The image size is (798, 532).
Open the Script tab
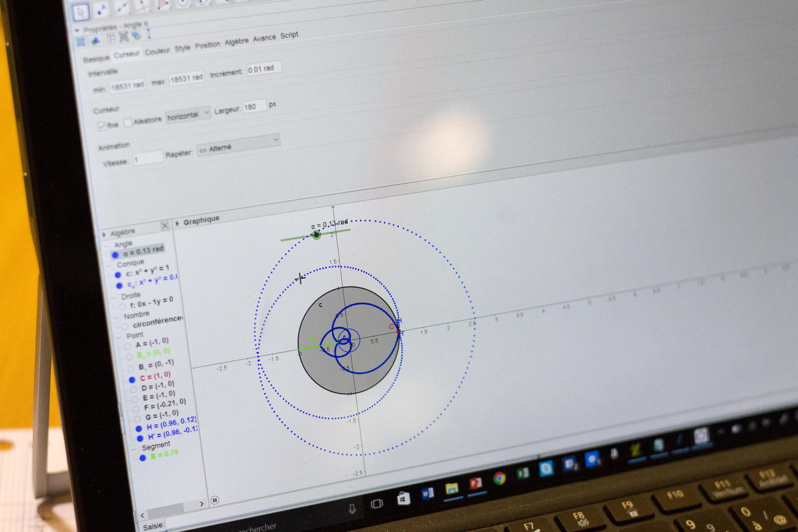289,35
